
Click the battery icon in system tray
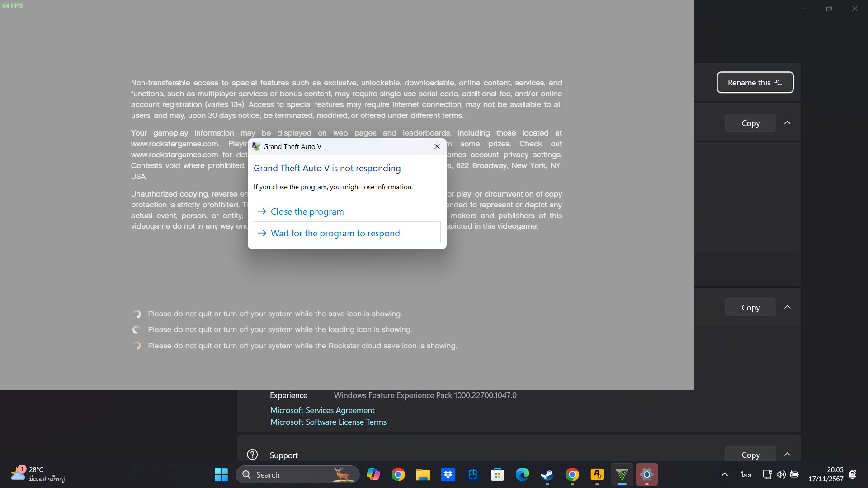794,474
